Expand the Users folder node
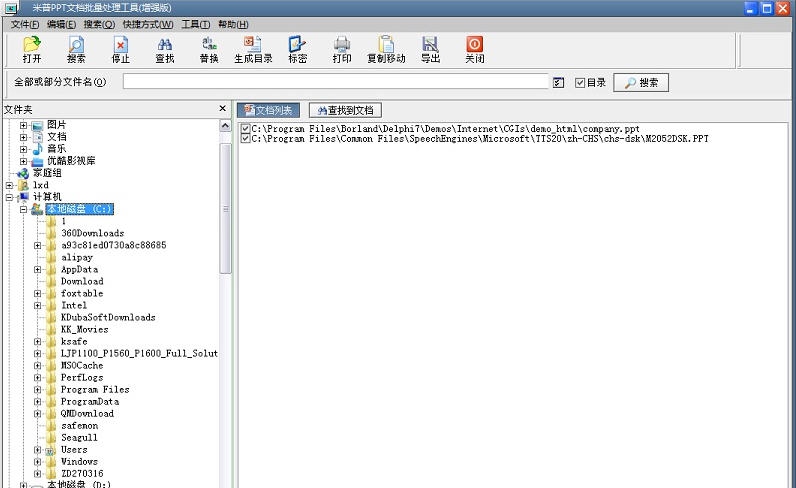The image size is (796, 488). pos(38,450)
